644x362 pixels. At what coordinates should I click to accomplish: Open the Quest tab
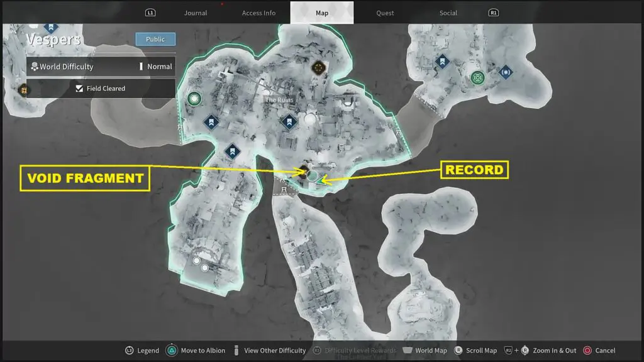[x=385, y=13]
